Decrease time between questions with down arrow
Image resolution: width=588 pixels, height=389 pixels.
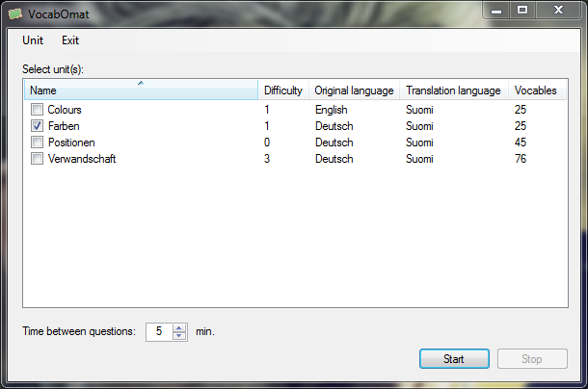click(179, 336)
